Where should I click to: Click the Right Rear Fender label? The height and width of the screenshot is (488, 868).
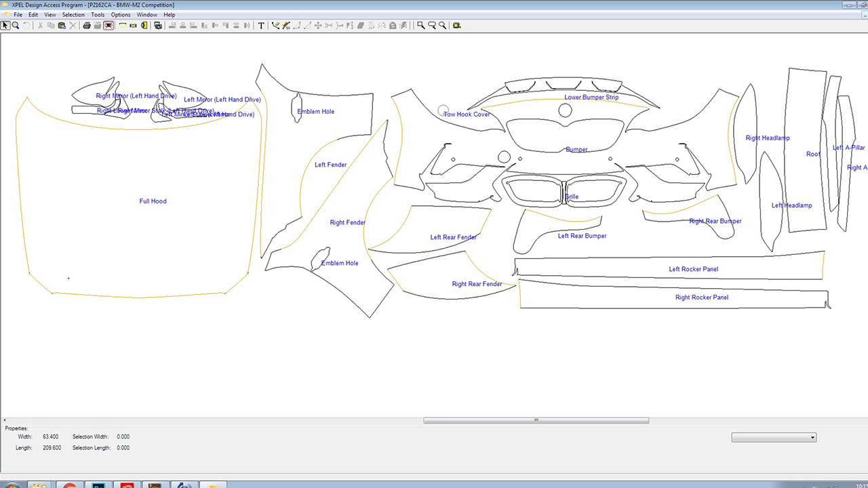click(477, 284)
